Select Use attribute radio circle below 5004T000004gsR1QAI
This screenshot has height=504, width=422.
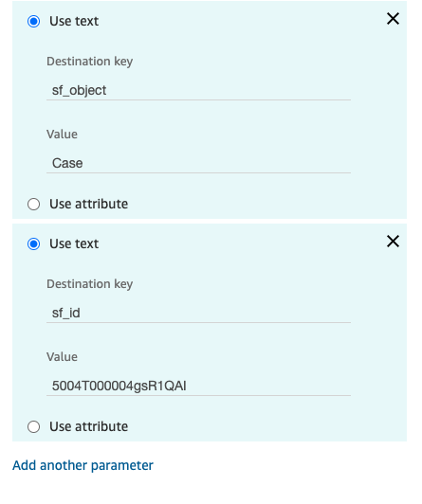[34, 427]
